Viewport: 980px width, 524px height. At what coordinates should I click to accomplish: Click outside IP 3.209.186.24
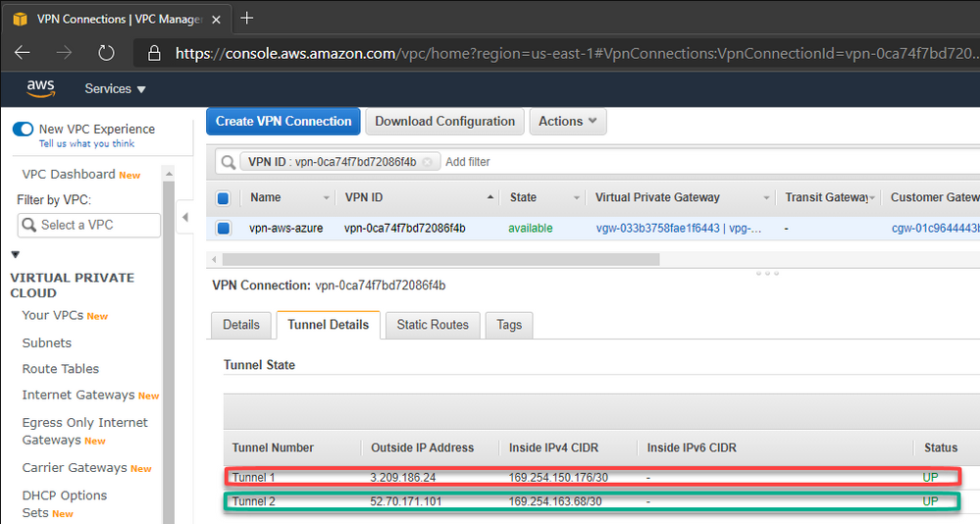point(403,478)
